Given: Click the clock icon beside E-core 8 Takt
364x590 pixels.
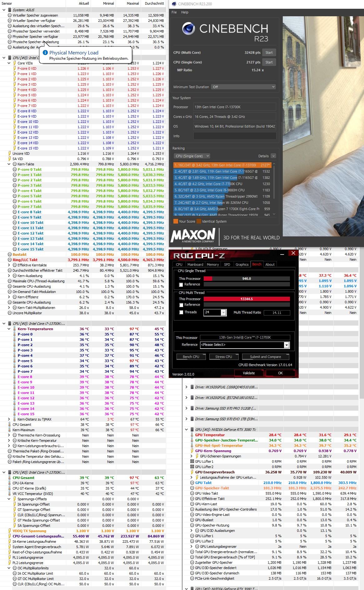Looking at the screenshot, I should tap(15, 212).
